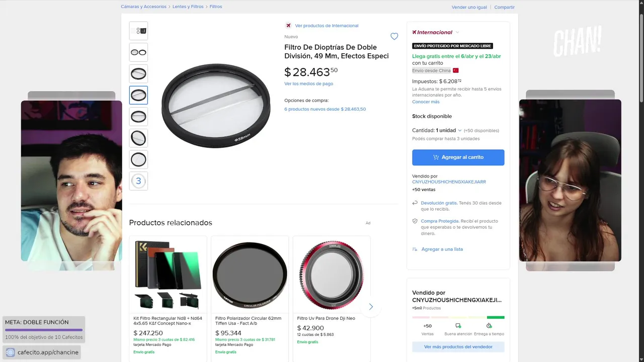The image size is (644, 362).
Task: Click the China flag icon
Action: (x=456, y=71)
